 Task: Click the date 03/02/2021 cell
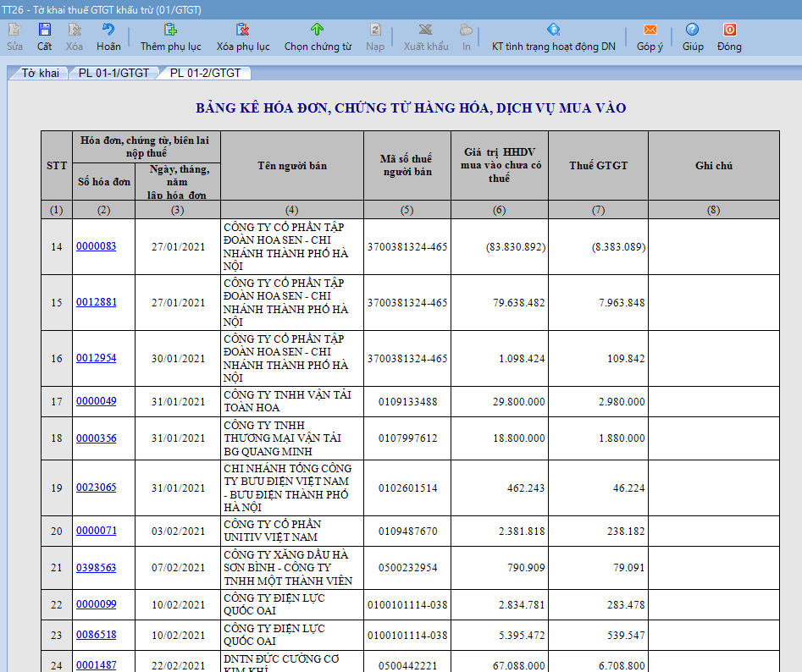[x=178, y=531]
